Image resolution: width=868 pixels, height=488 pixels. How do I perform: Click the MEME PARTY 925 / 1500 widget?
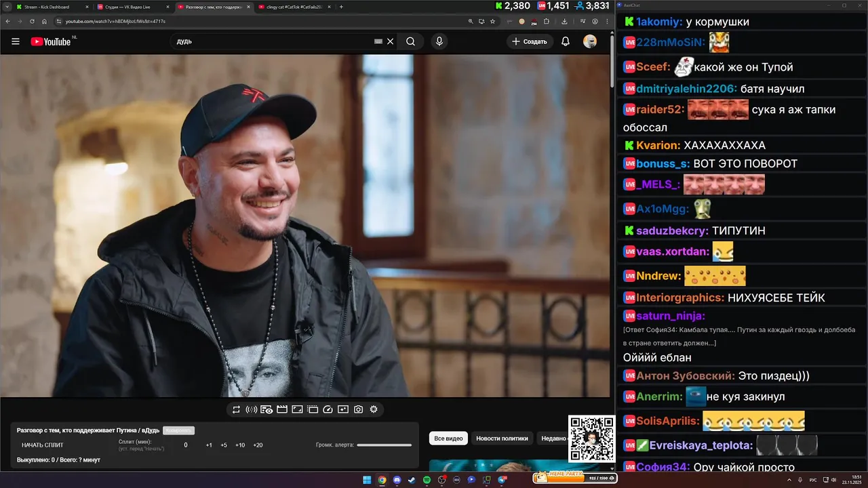click(575, 477)
